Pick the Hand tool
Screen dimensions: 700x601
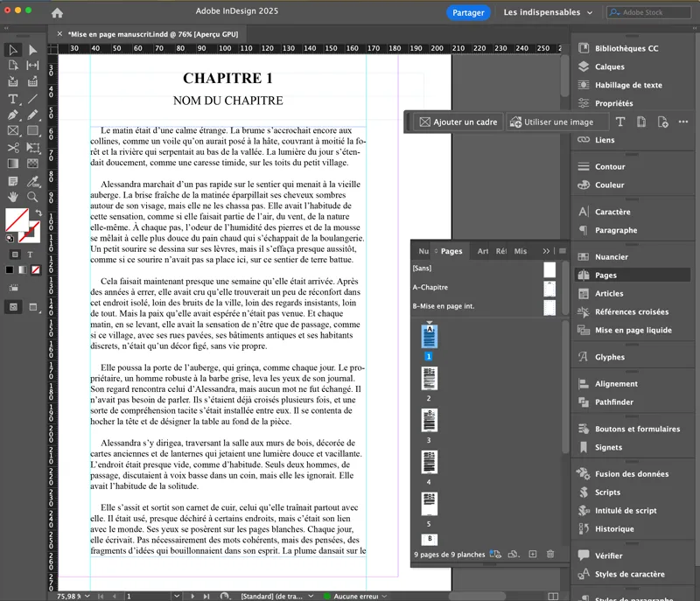(x=13, y=195)
